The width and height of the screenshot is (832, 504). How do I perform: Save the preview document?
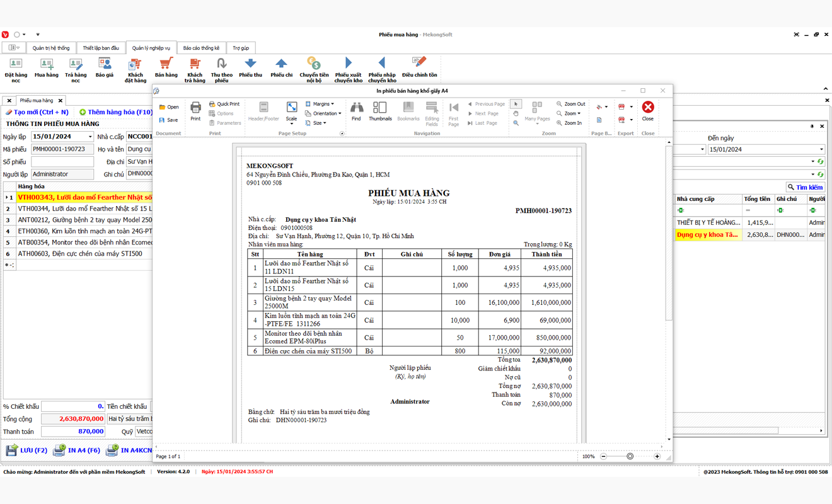coord(169,120)
